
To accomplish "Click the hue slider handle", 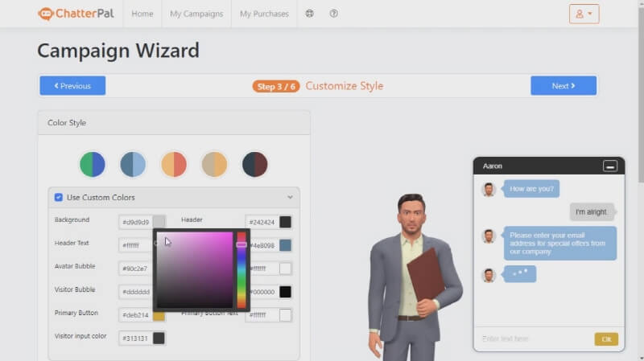I will pyautogui.click(x=242, y=244).
